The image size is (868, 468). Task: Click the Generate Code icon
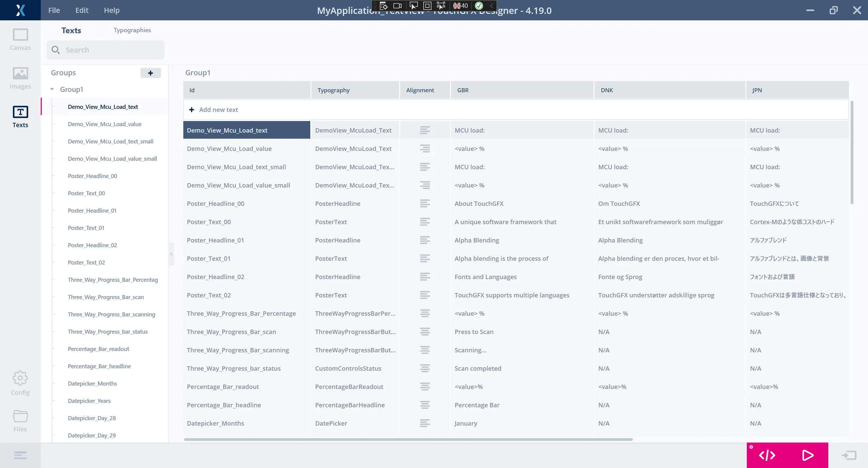[x=767, y=455]
